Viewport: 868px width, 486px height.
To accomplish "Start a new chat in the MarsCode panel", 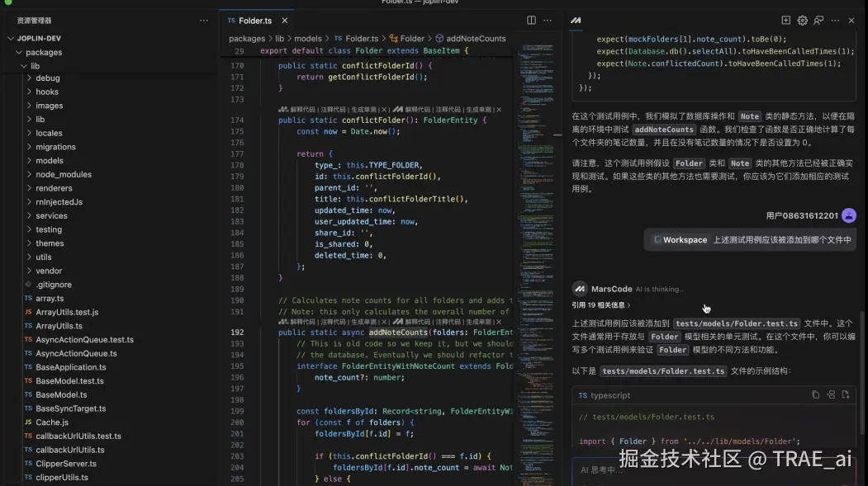I will tap(785, 20).
